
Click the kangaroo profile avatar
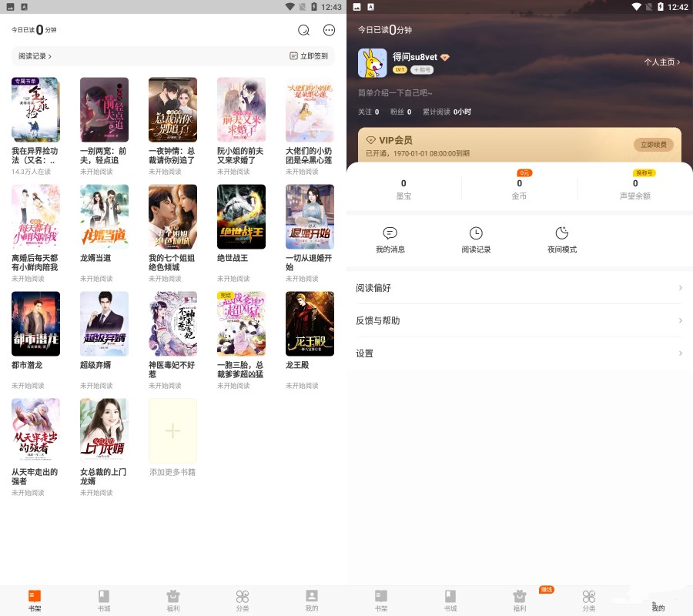pos(373,62)
